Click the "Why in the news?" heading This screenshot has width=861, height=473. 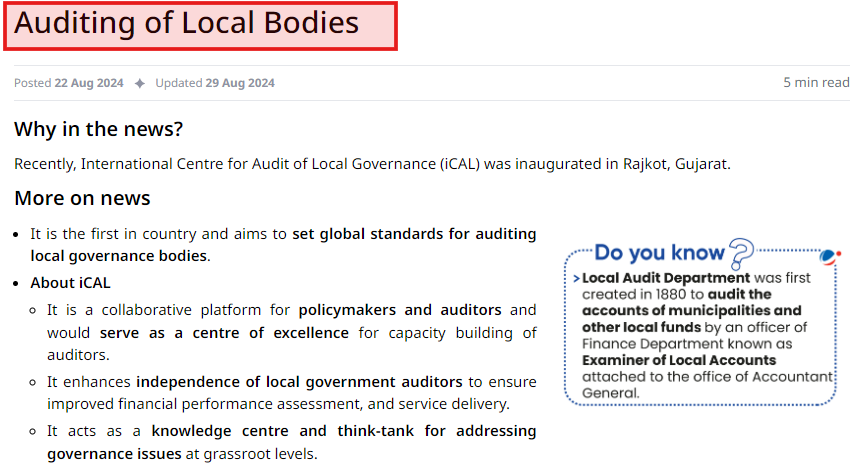[98, 130]
